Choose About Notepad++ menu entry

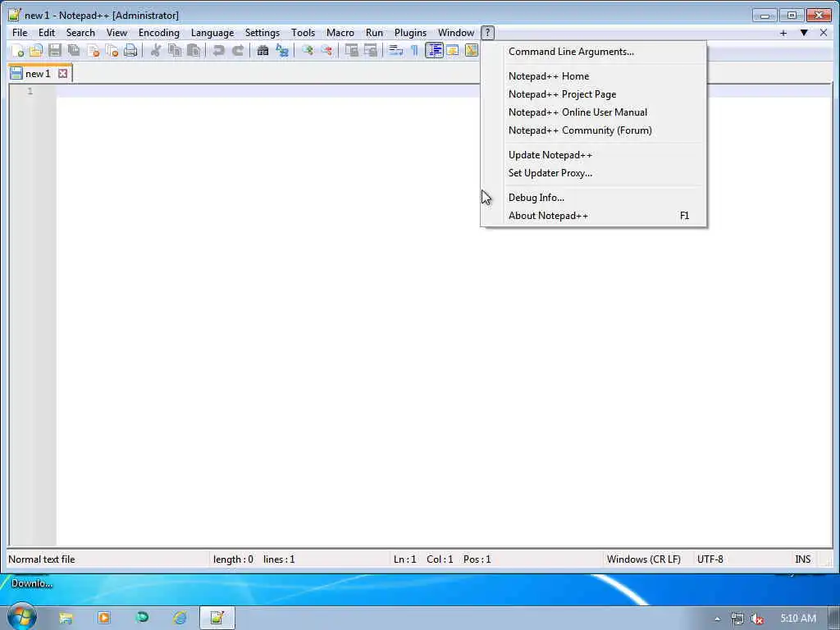(594, 216)
